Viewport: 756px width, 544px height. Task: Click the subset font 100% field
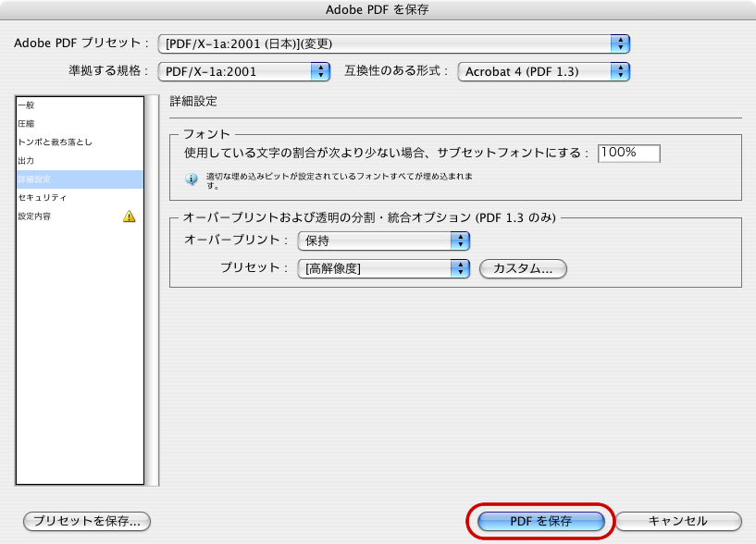tap(628, 153)
